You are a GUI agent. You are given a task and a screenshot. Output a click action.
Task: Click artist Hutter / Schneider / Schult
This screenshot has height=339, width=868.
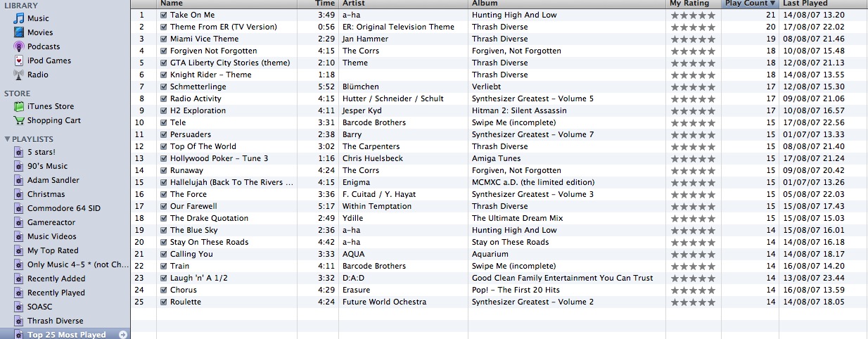(393, 98)
